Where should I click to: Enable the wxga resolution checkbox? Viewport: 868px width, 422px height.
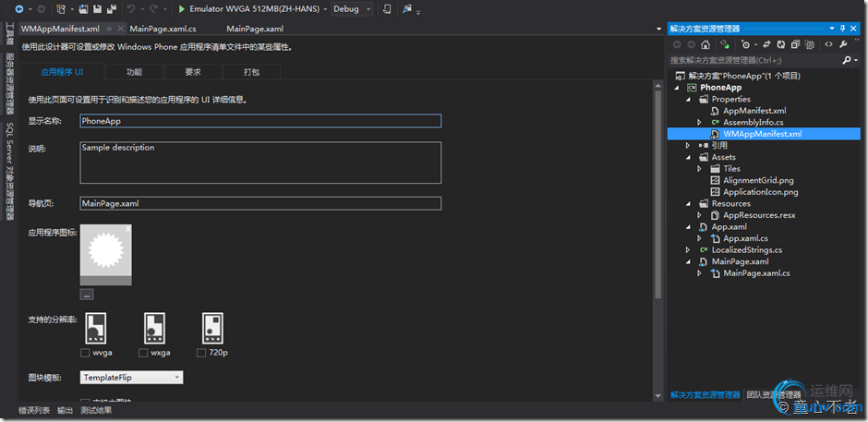(x=143, y=353)
